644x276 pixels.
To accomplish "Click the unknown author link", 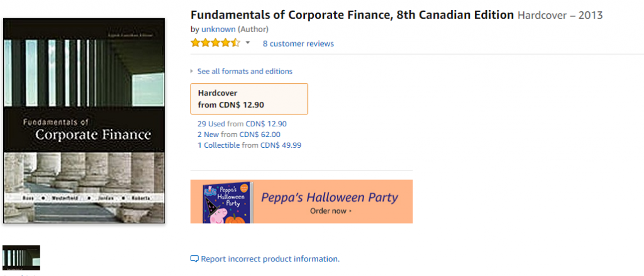I will click(x=218, y=29).
